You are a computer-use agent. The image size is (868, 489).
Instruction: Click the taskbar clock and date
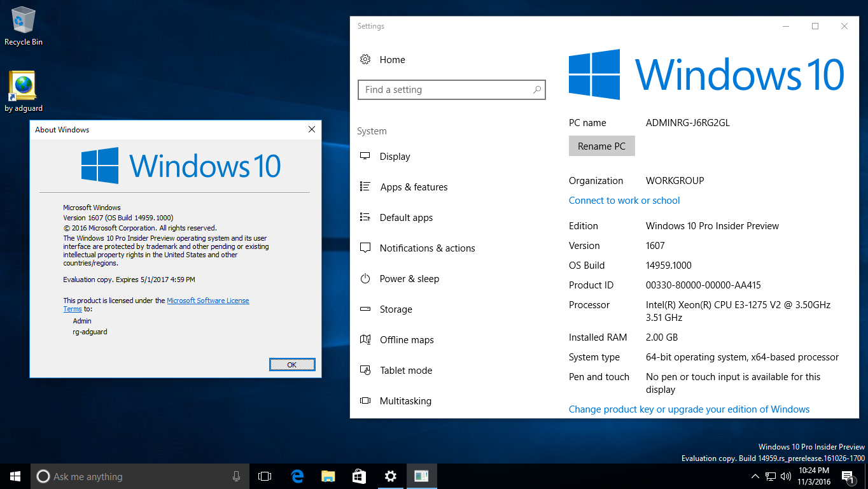tap(814, 476)
